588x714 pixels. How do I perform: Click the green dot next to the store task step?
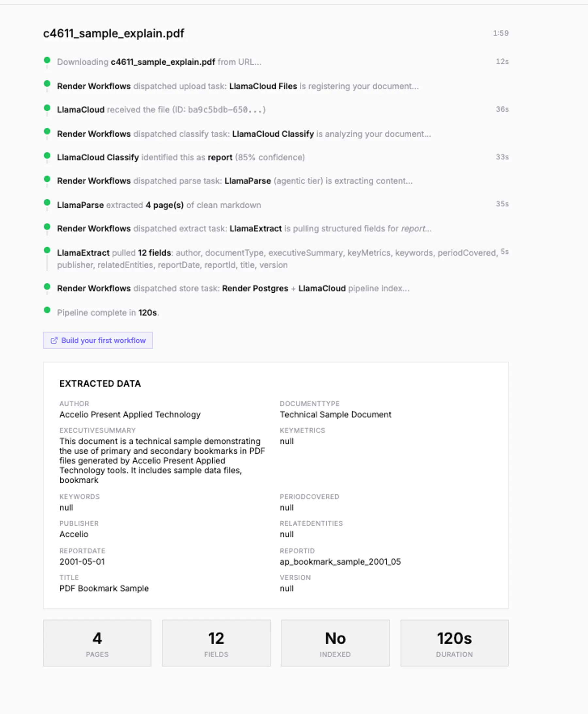coord(47,286)
